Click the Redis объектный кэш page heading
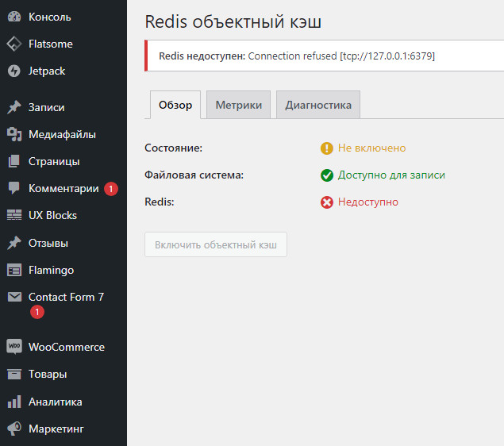Screen dimensions: 504x446 pos(233,22)
